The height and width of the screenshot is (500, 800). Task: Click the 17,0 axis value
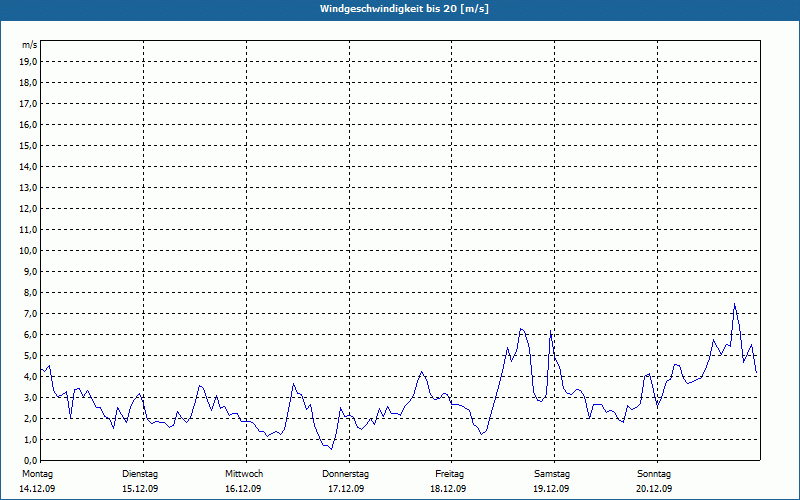click(28, 104)
